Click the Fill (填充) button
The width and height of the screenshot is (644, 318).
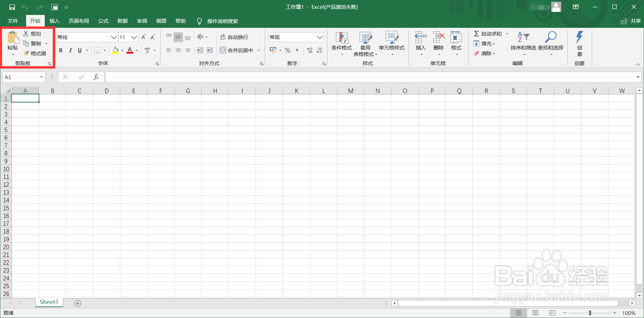484,43
